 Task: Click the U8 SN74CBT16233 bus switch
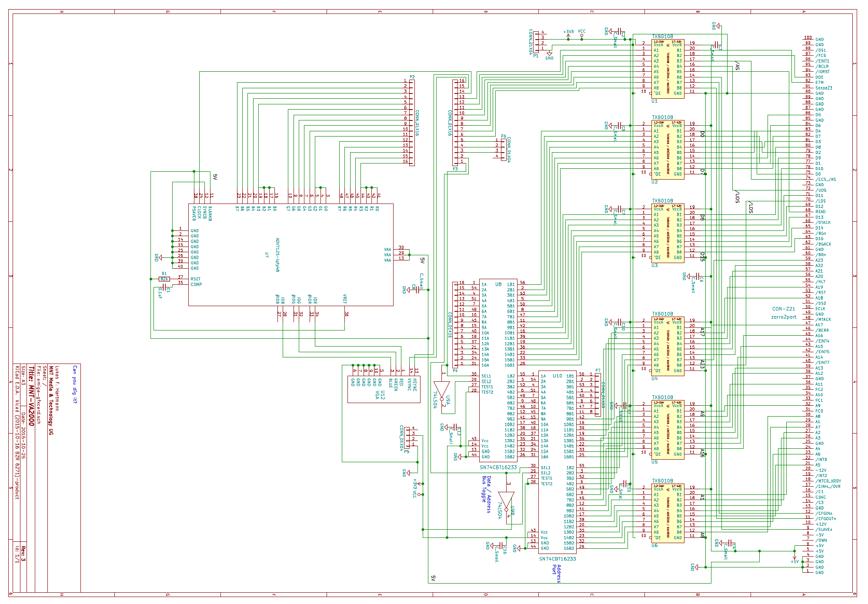pos(498,370)
